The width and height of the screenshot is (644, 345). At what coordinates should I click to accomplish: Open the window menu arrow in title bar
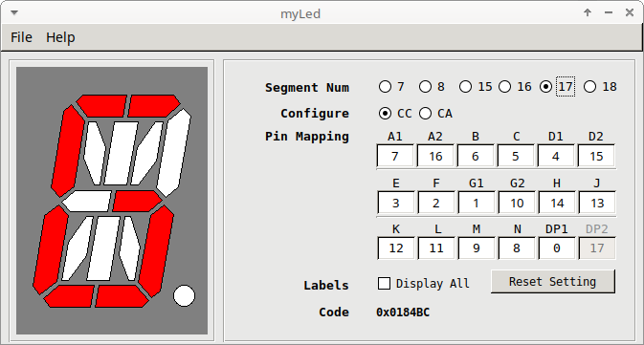[x=14, y=12]
